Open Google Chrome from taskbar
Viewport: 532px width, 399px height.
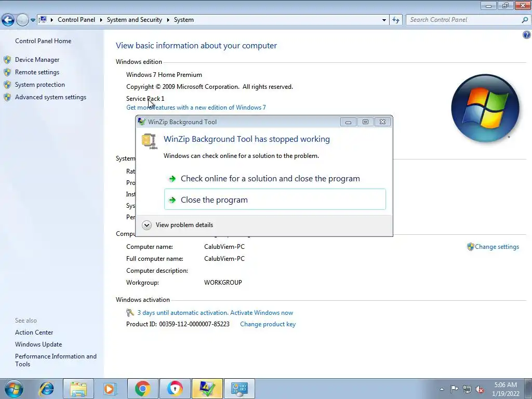(142, 389)
